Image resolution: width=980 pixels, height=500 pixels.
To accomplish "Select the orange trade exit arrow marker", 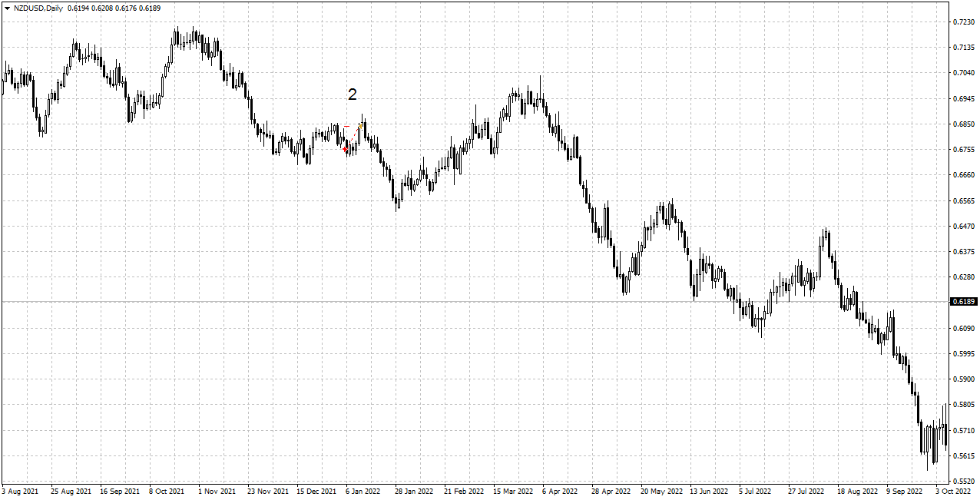I will [360, 126].
